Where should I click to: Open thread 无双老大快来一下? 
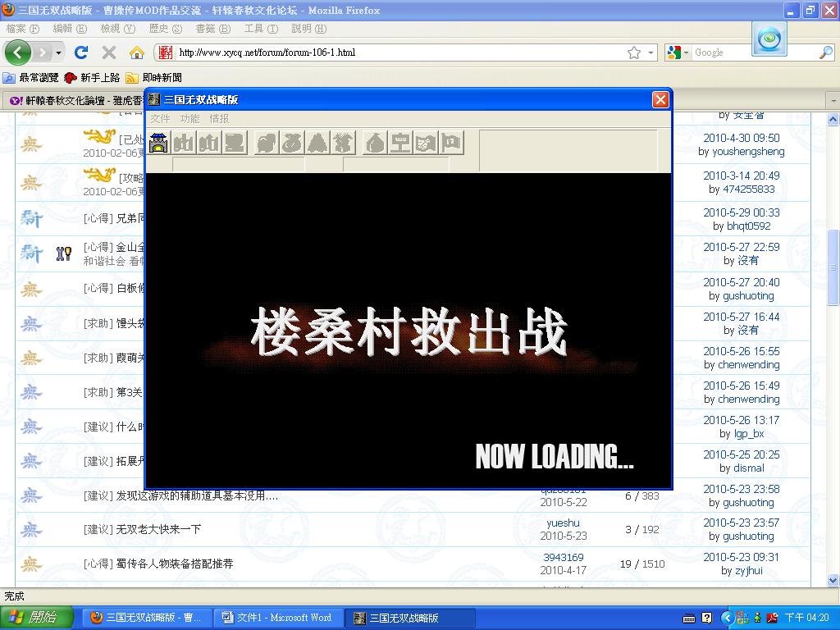point(158,529)
